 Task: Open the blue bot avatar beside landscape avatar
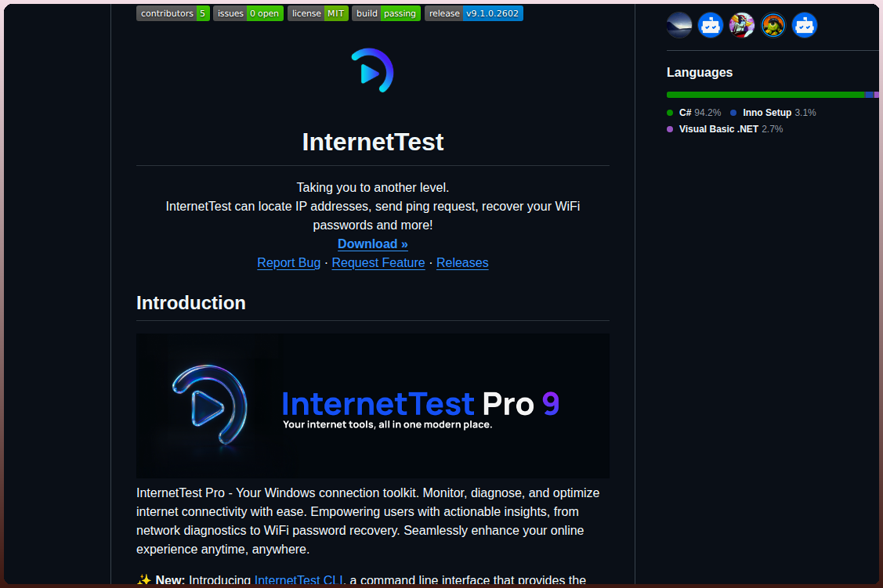click(711, 25)
